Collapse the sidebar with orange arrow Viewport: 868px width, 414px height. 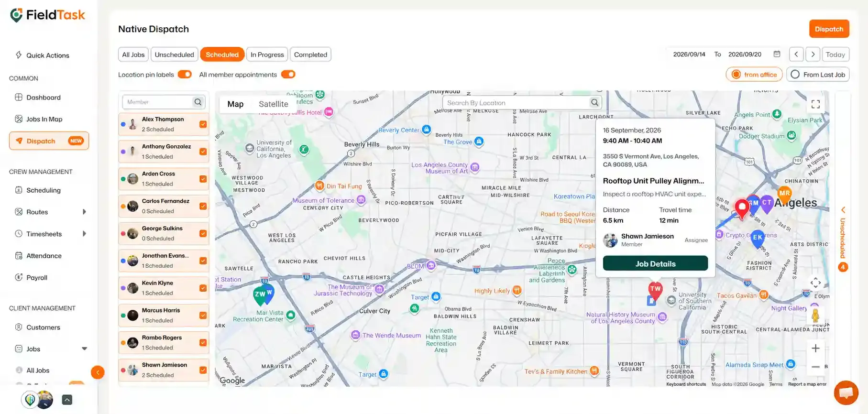(x=98, y=372)
